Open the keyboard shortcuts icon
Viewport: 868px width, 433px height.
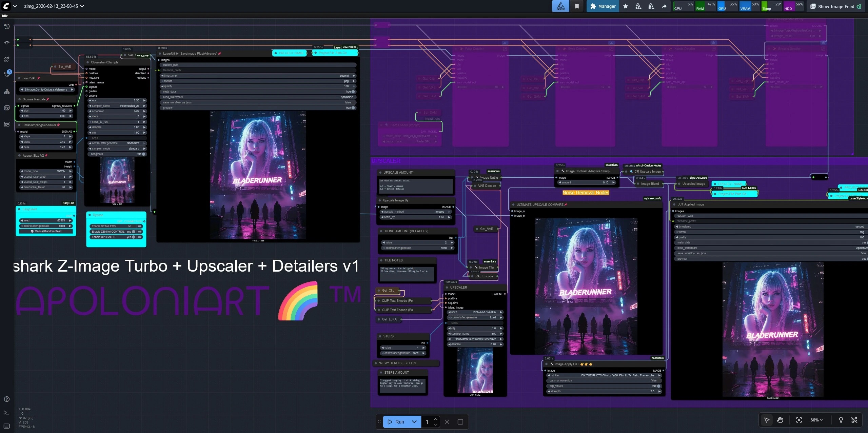(x=7, y=426)
